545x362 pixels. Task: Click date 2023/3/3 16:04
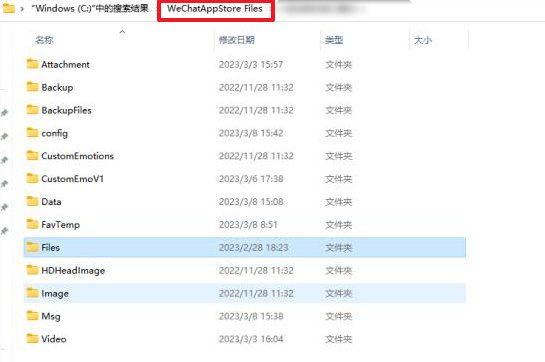[251, 339]
